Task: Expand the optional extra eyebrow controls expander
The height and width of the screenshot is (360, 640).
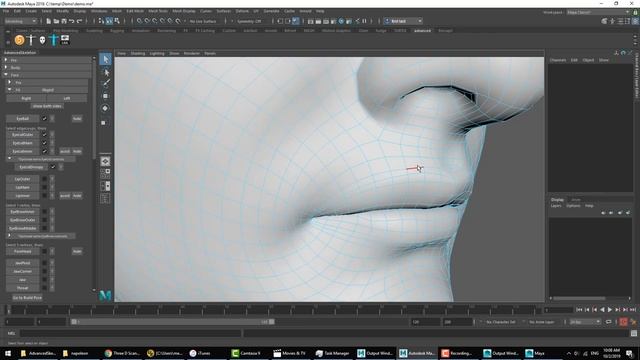Action: tap(10, 236)
